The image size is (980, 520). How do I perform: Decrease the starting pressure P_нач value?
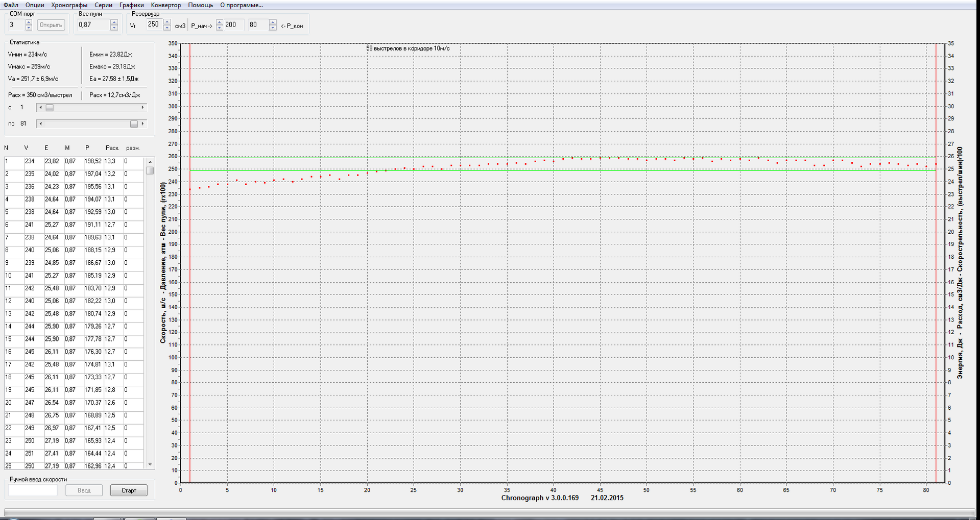[x=220, y=28]
